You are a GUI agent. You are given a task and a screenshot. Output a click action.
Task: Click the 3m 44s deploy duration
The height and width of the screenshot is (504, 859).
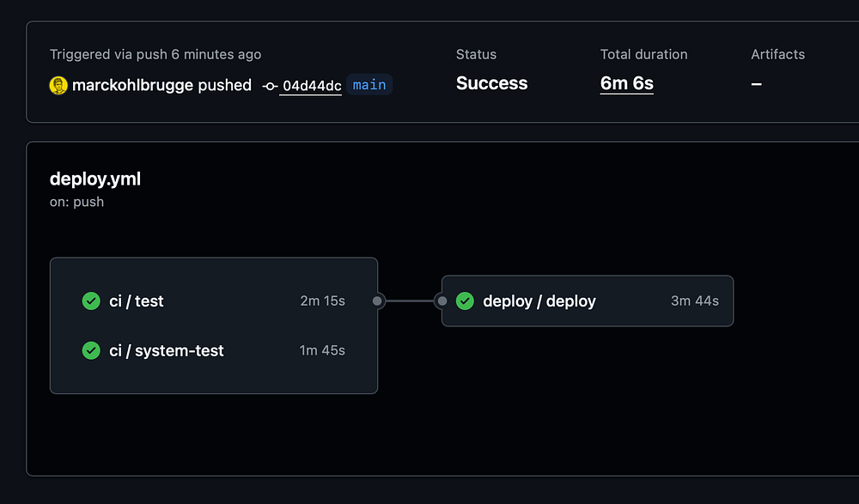[x=694, y=301]
